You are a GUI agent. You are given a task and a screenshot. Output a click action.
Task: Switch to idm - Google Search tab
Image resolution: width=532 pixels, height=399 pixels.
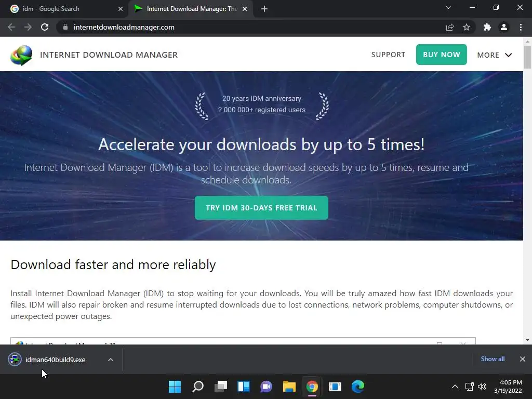click(x=64, y=9)
